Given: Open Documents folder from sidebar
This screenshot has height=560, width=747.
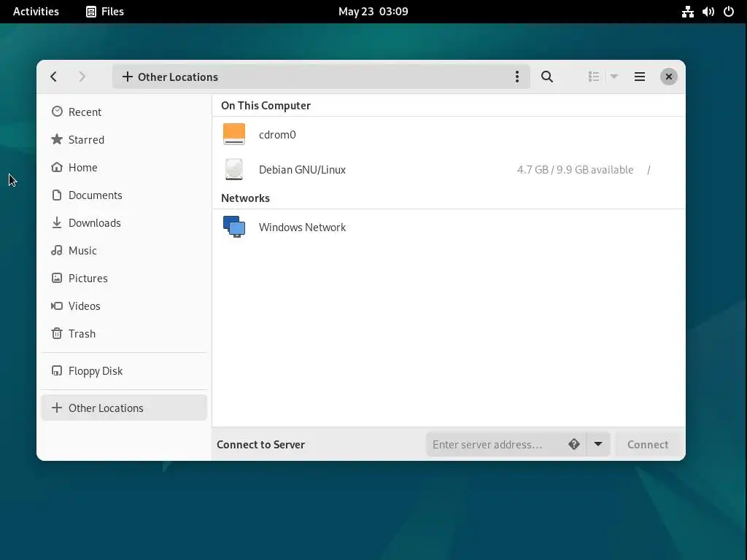Looking at the screenshot, I should pyautogui.click(x=124, y=195).
